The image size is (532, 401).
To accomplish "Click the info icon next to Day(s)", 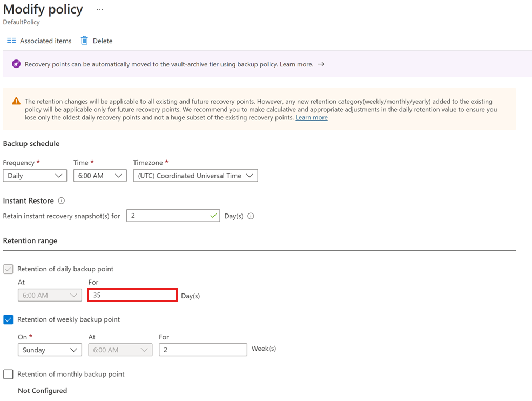I will (x=251, y=216).
